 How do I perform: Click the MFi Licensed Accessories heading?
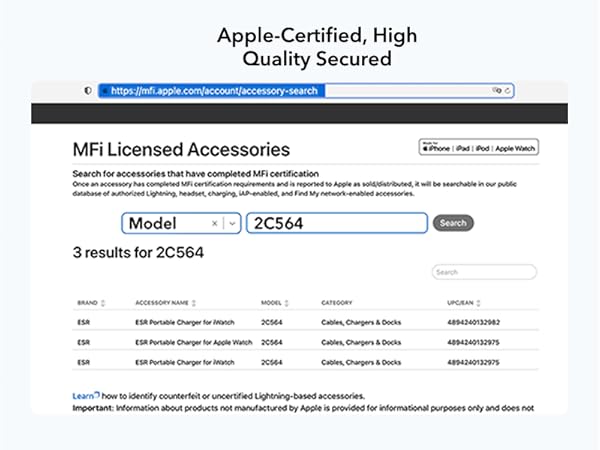coord(182,150)
